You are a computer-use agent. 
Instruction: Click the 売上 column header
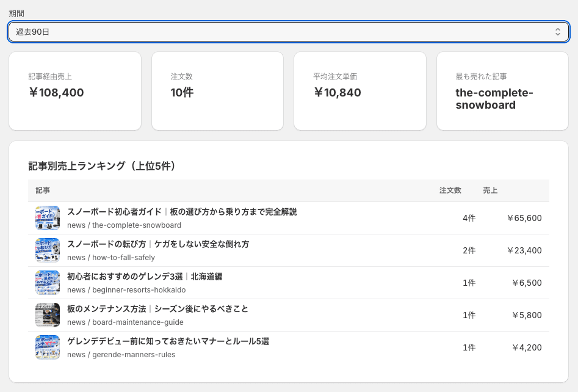point(490,191)
